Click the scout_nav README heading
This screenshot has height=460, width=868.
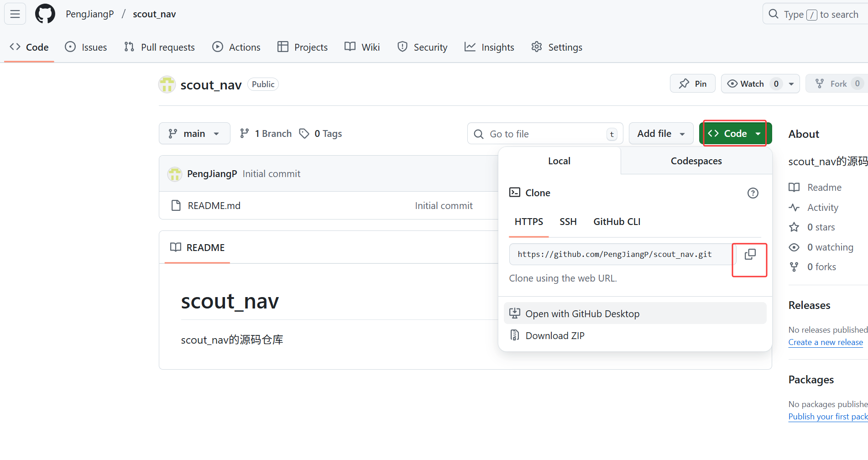tap(230, 301)
